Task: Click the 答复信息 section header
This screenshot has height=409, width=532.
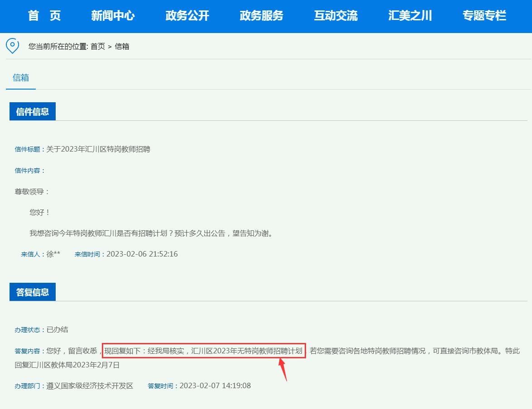Action: pos(32,291)
